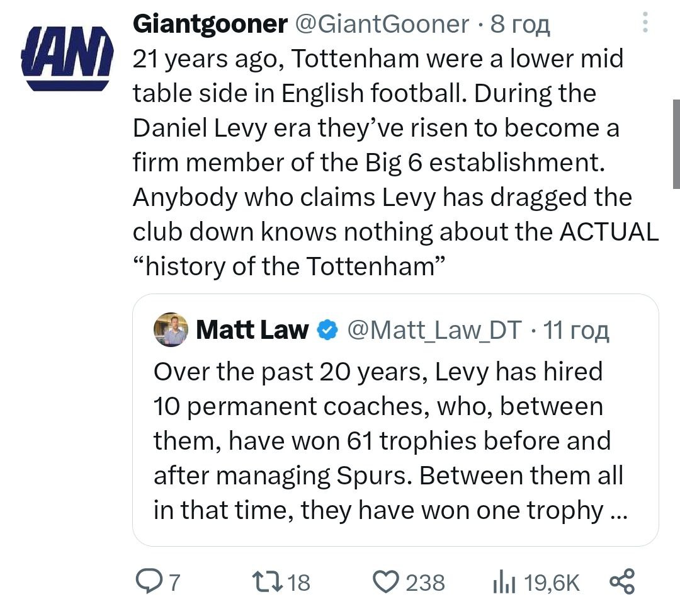Open the @Matt_Law_DT handle
This screenshot has width=680, height=616.
click(435, 329)
